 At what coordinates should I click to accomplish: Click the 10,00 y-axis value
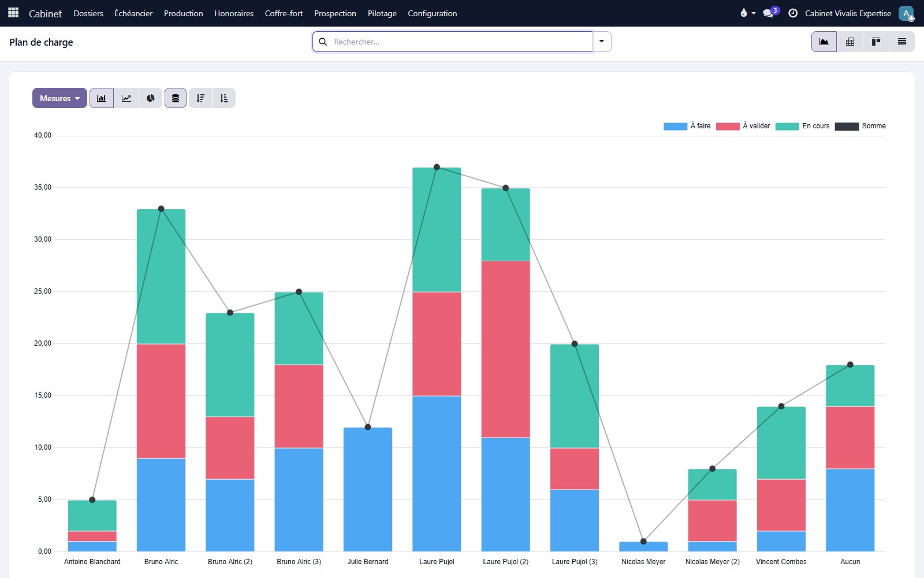[x=43, y=447]
